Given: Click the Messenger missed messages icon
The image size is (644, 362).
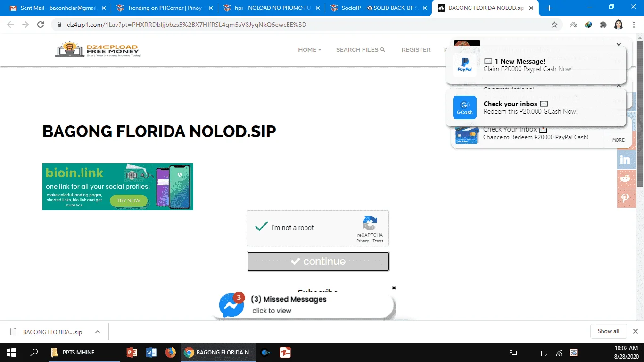Looking at the screenshot, I should [x=231, y=305].
